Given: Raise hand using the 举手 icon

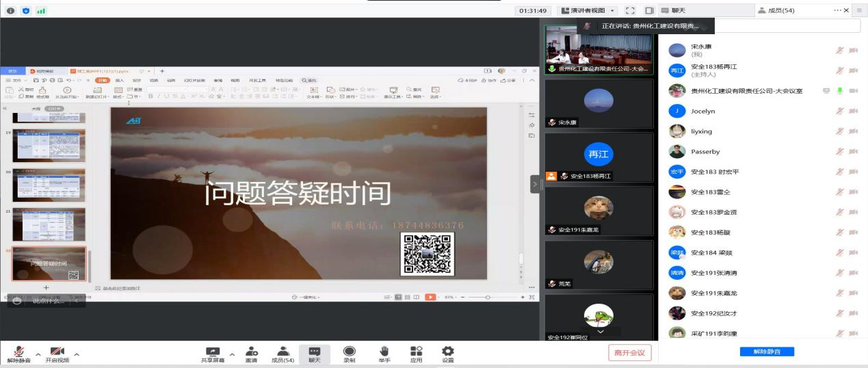Looking at the screenshot, I should (x=384, y=351).
